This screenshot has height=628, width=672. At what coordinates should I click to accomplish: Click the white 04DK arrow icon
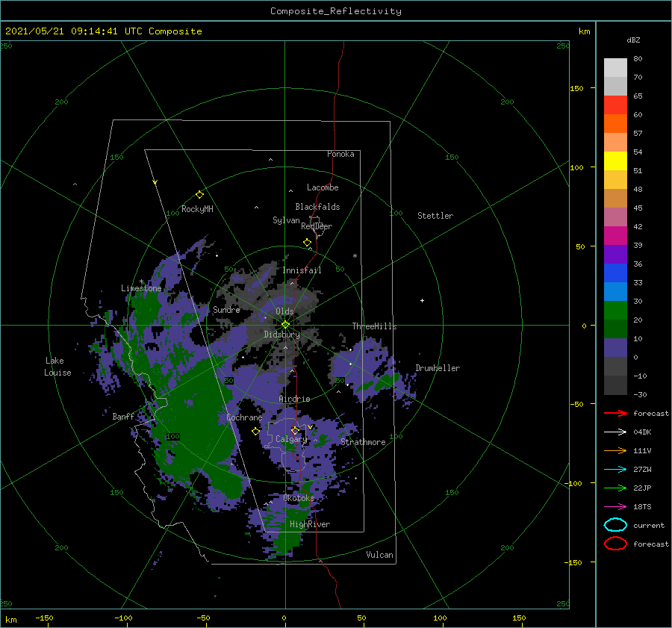(x=615, y=432)
